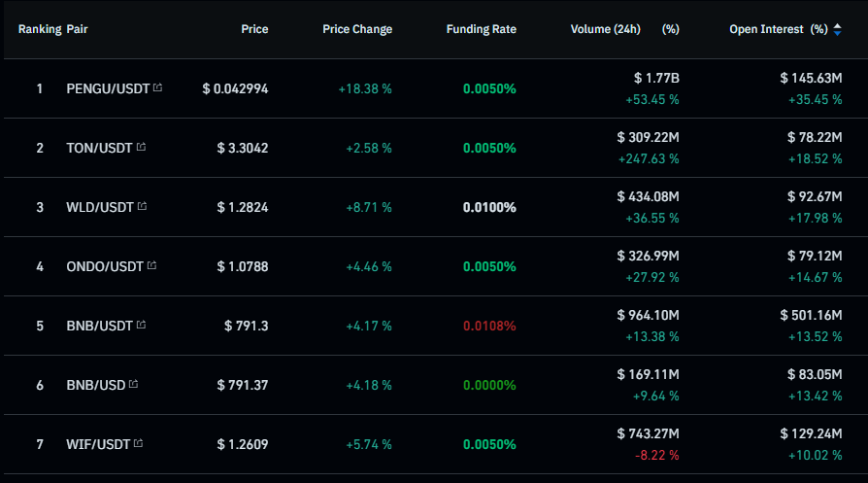Screen dimensions: 868x483
Task: Select WIF price $ 1.2609
Action: coord(243,444)
